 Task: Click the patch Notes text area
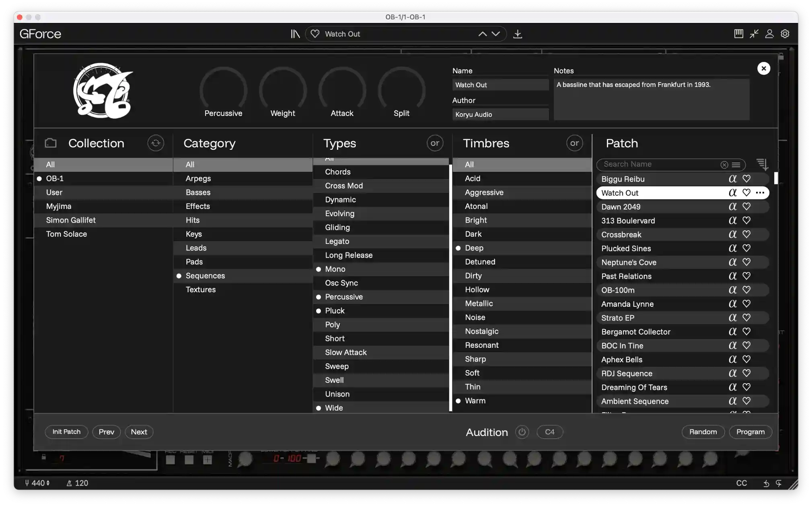click(x=651, y=99)
